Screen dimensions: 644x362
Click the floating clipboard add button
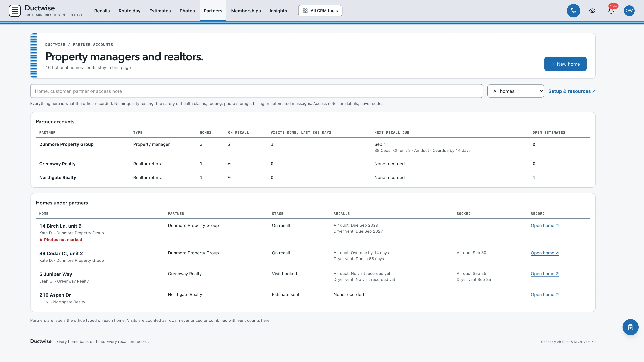631,327
